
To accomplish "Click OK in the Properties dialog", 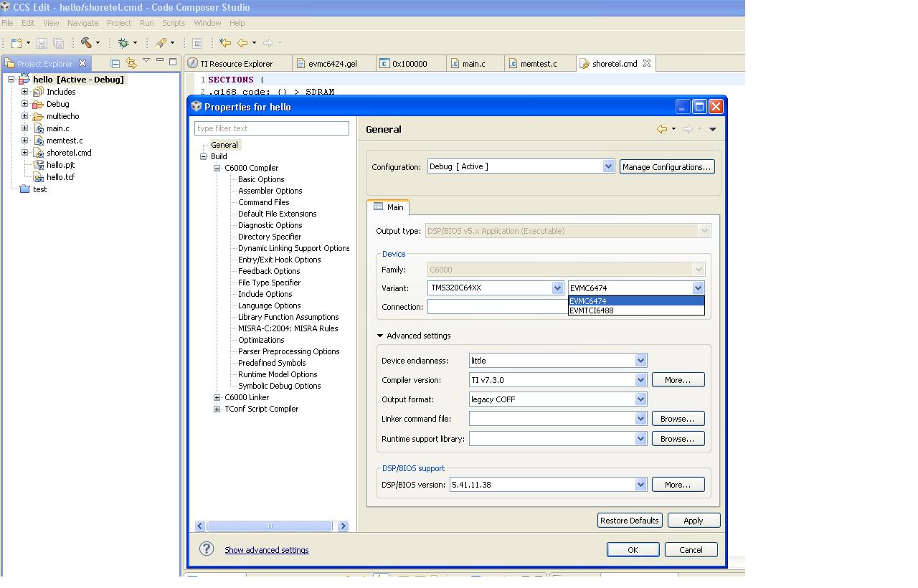I will pyautogui.click(x=633, y=549).
